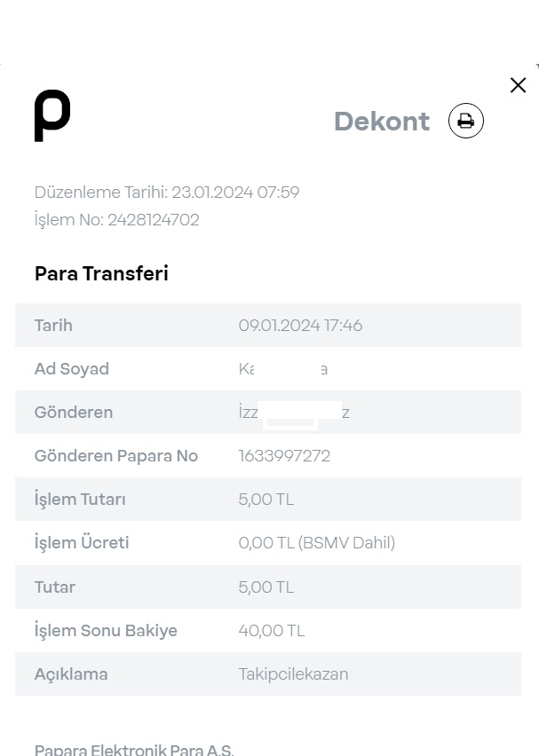Click the İşlem Tutarı value 5,00 TL
The height and width of the screenshot is (756, 539).
(266, 499)
